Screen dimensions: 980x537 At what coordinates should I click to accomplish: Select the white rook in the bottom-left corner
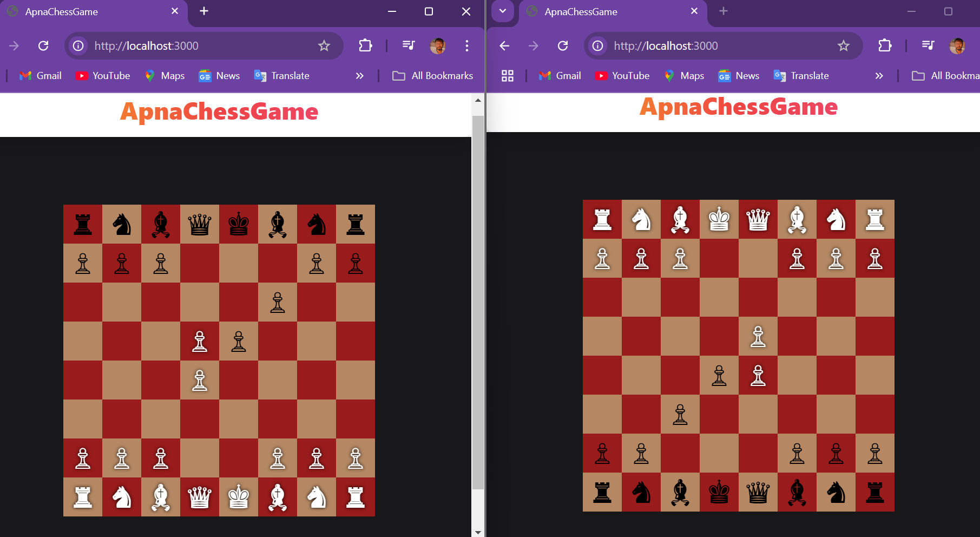(x=82, y=497)
